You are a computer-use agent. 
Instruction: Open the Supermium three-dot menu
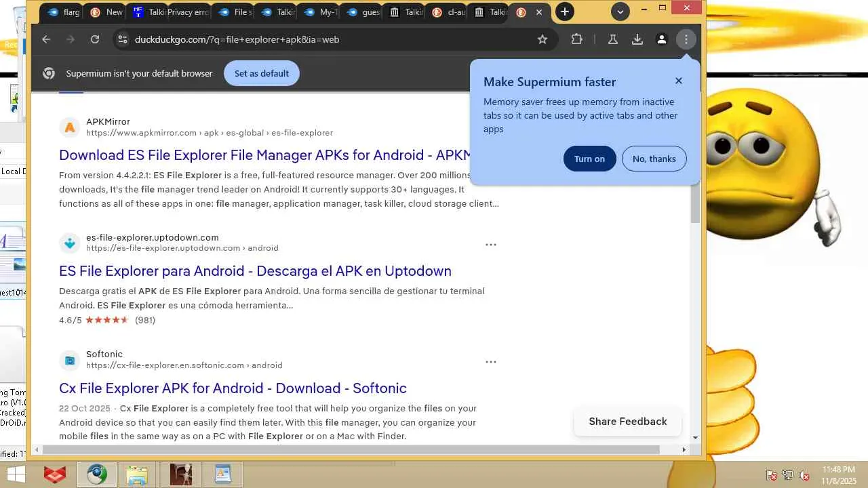686,39
